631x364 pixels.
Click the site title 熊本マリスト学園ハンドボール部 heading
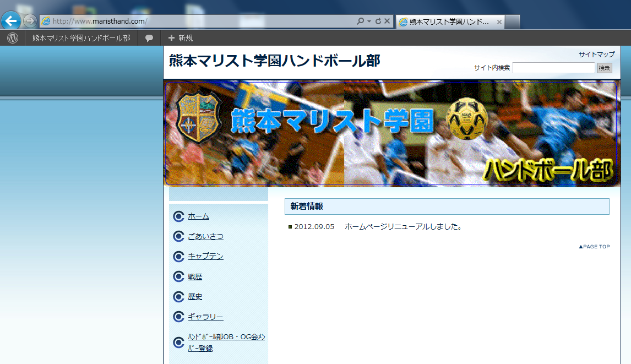pos(274,61)
